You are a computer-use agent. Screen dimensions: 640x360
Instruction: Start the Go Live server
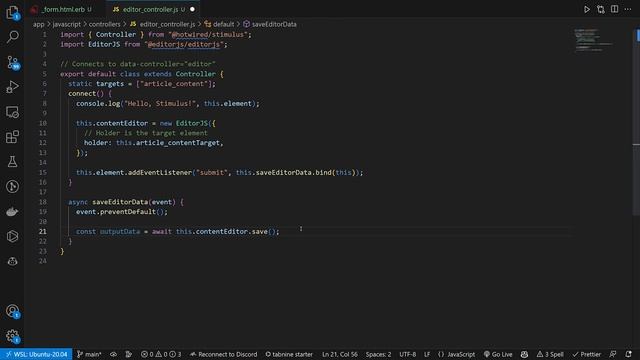pyautogui.click(x=498, y=354)
